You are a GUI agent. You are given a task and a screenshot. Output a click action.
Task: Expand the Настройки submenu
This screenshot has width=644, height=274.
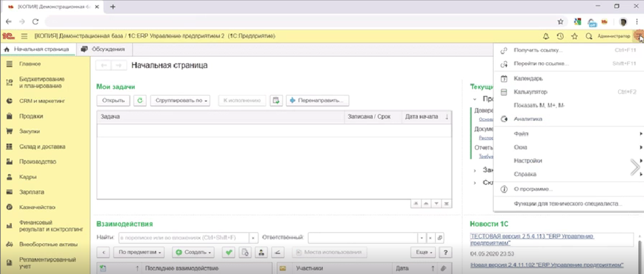[569, 161]
